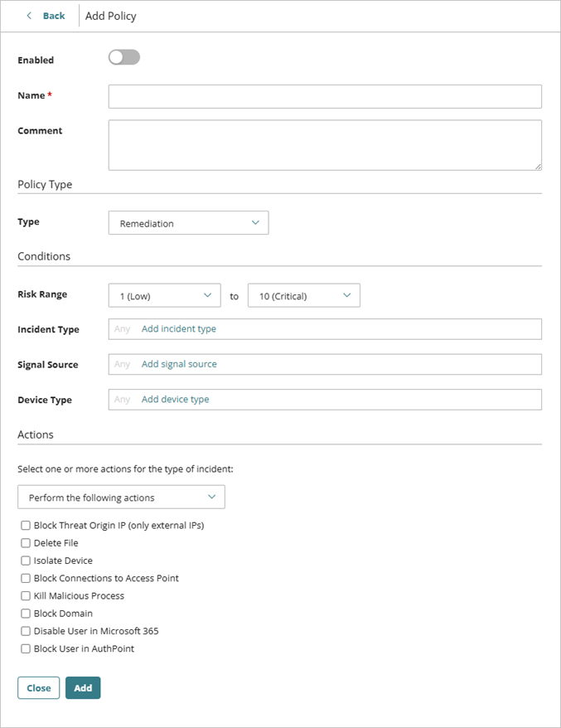561x728 pixels.
Task: Open the 1 (Low) risk dropdown
Action: click(163, 295)
